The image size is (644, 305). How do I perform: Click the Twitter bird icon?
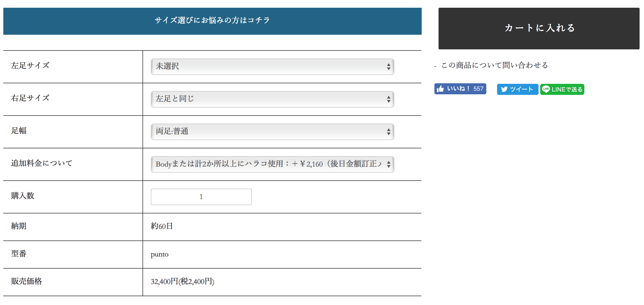point(504,89)
